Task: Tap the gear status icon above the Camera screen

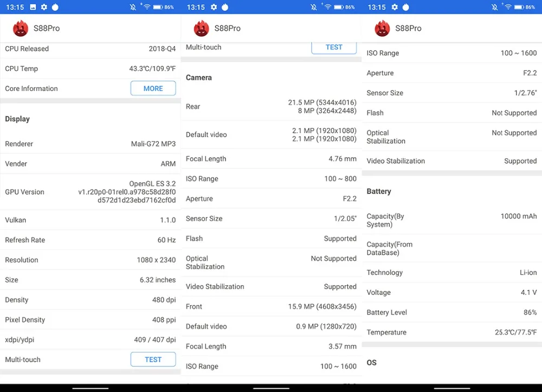Action: (x=214, y=7)
